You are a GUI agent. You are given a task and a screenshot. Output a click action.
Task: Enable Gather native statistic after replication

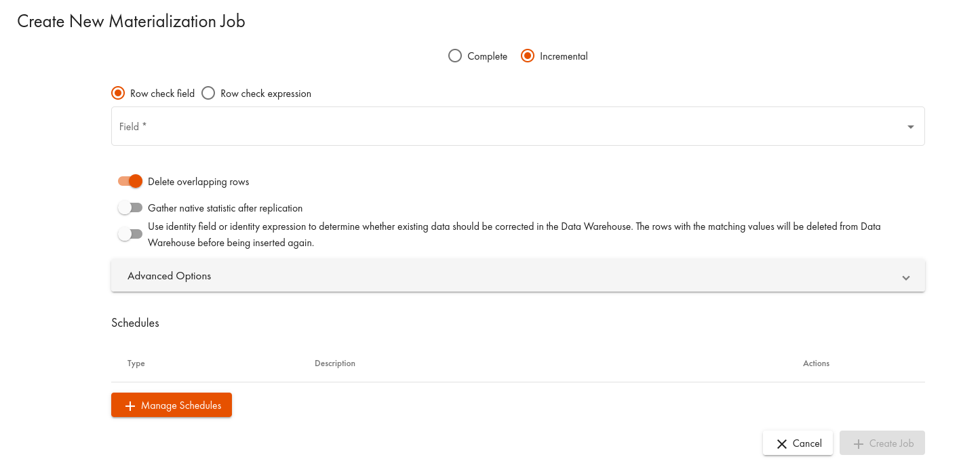coord(130,207)
